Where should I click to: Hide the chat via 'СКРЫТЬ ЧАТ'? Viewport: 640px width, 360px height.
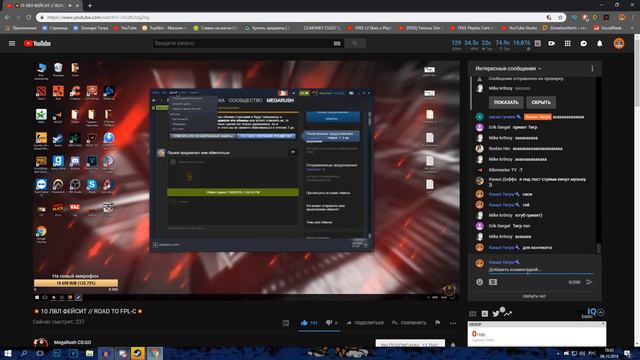(534, 296)
